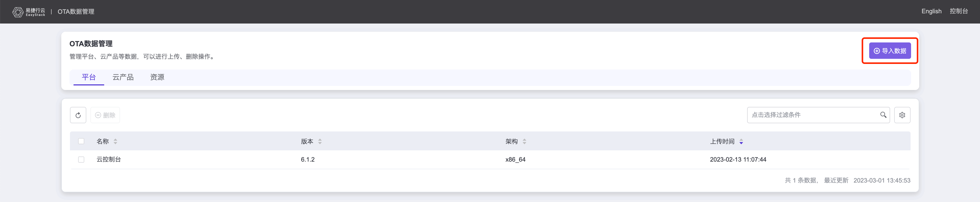Switch language to English
The height and width of the screenshot is (202, 980).
931,12
